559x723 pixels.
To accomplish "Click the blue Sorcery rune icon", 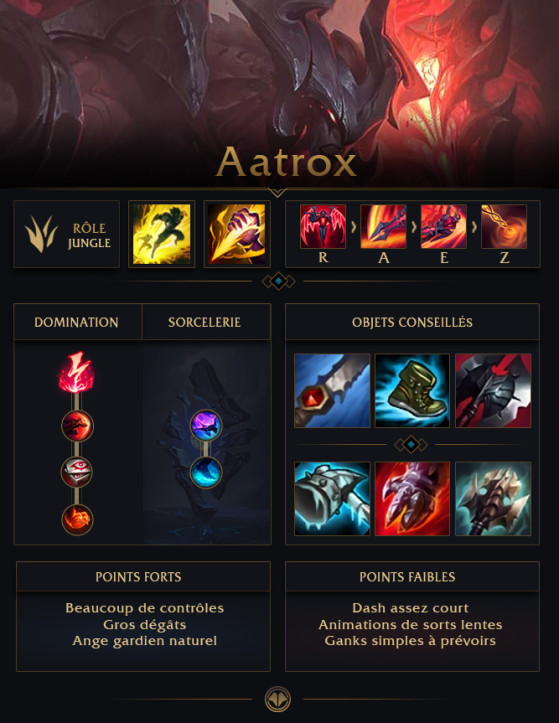I will (206, 472).
